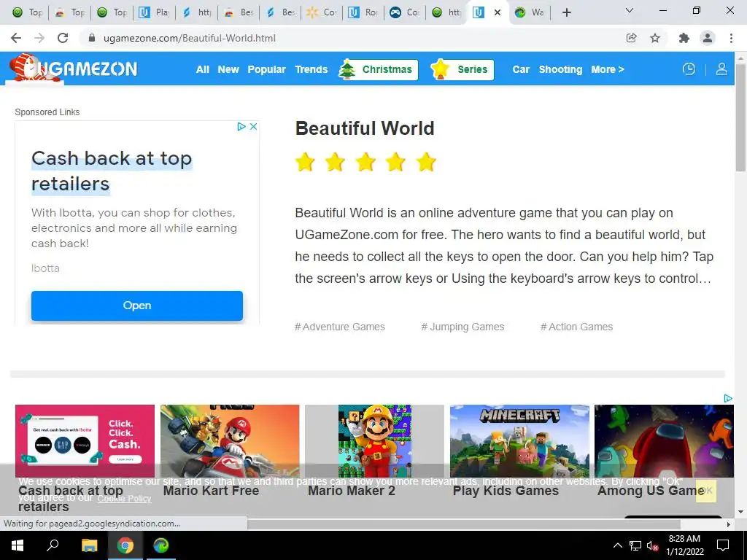The width and height of the screenshot is (747, 560).
Task: Open the extensions puzzle icon
Action: tap(684, 38)
